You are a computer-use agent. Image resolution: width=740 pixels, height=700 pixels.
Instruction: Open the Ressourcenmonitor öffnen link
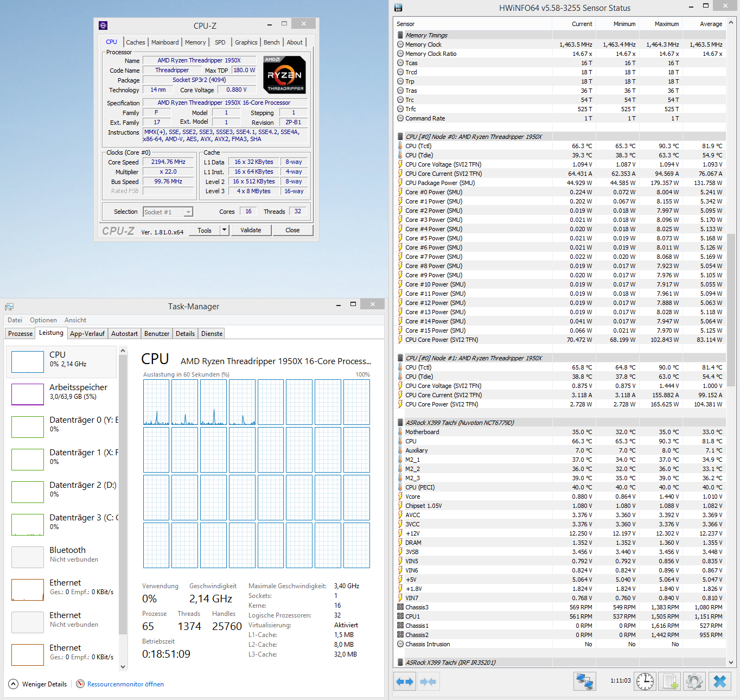tap(125, 684)
